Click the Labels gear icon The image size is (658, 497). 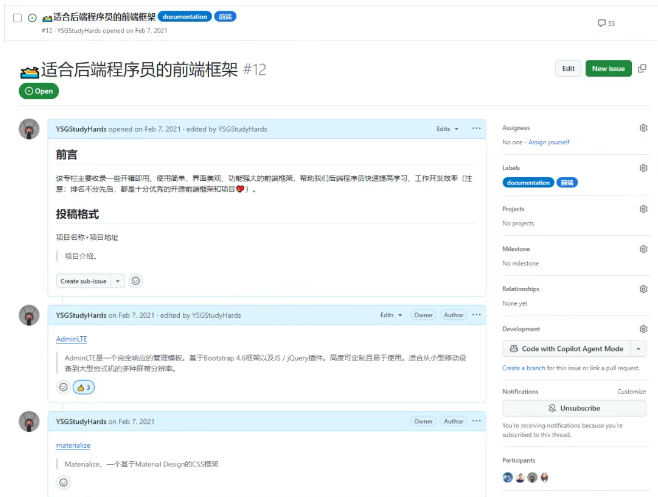[643, 168]
